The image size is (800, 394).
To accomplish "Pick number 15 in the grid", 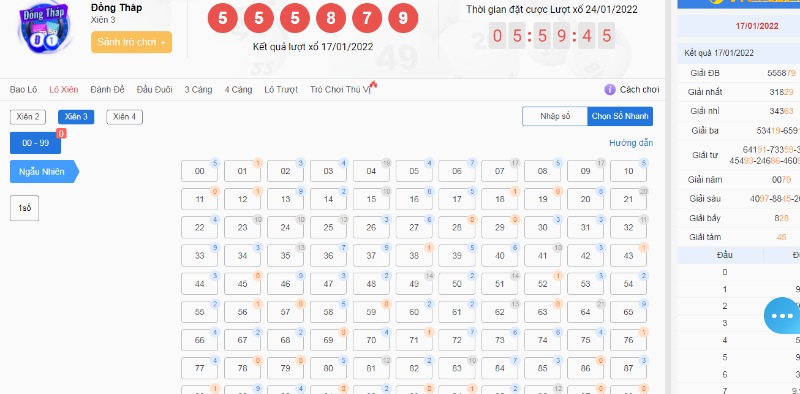I will pyautogui.click(x=371, y=200).
